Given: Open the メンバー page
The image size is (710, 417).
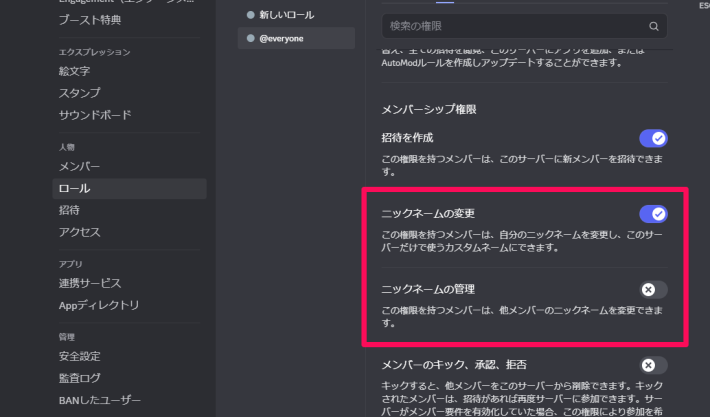Looking at the screenshot, I should pyautogui.click(x=79, y=166).
